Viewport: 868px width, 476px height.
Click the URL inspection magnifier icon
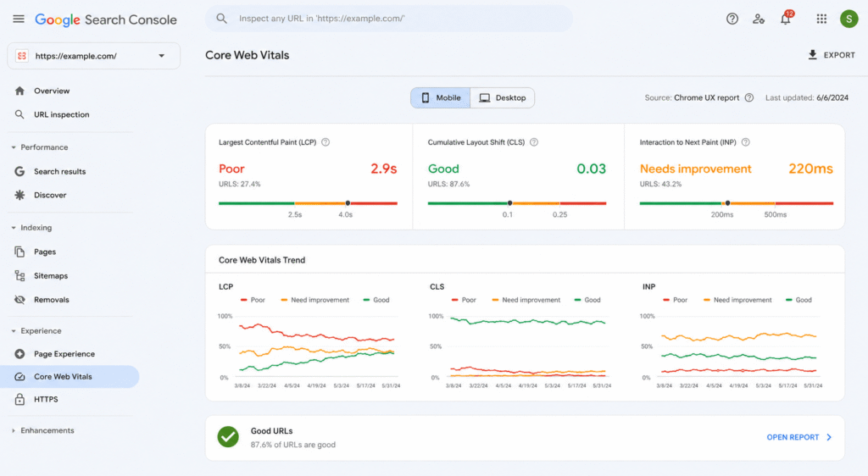click(20, 114)
